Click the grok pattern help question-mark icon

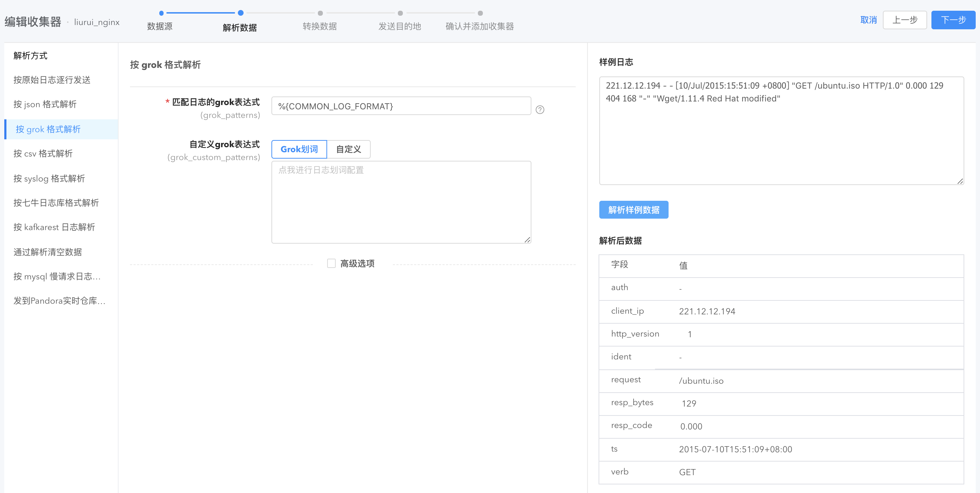[x=540, y=110]
